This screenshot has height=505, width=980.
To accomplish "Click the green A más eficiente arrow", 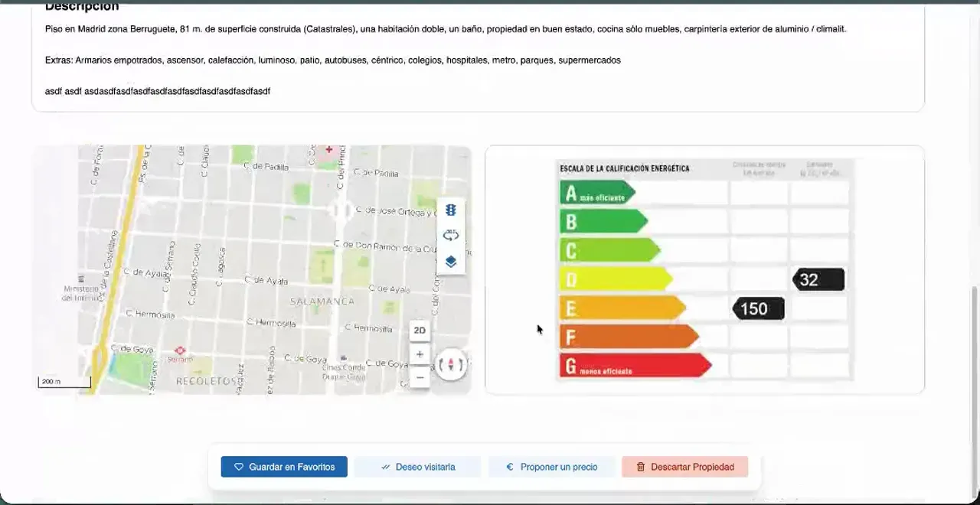I will click(x=597, y=193).
